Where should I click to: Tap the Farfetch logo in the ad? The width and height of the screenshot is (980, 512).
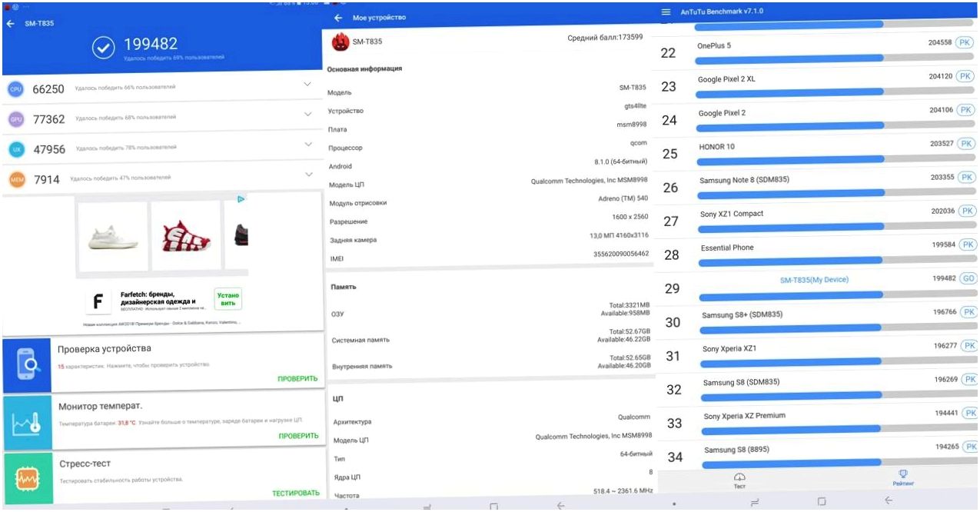(98, 301)
